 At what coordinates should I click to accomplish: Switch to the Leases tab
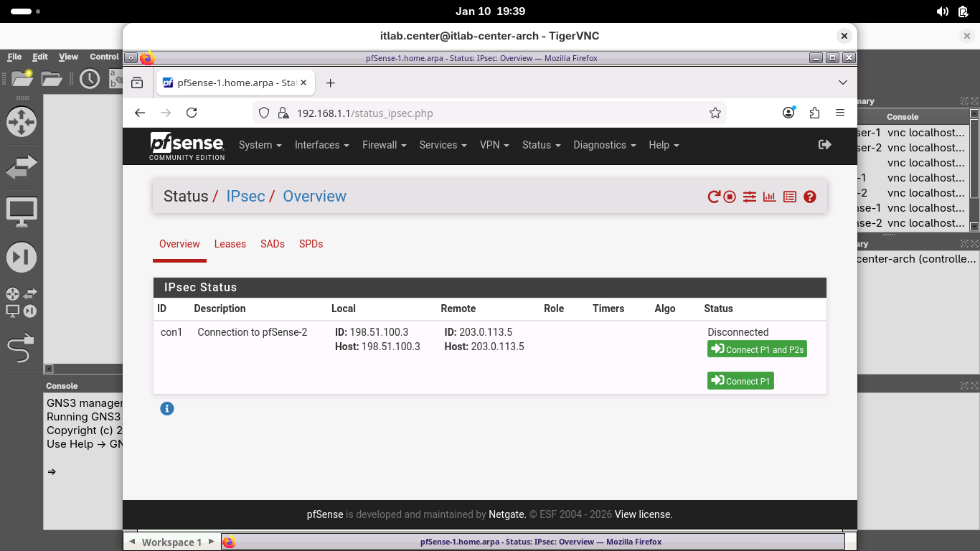(230, 244)
